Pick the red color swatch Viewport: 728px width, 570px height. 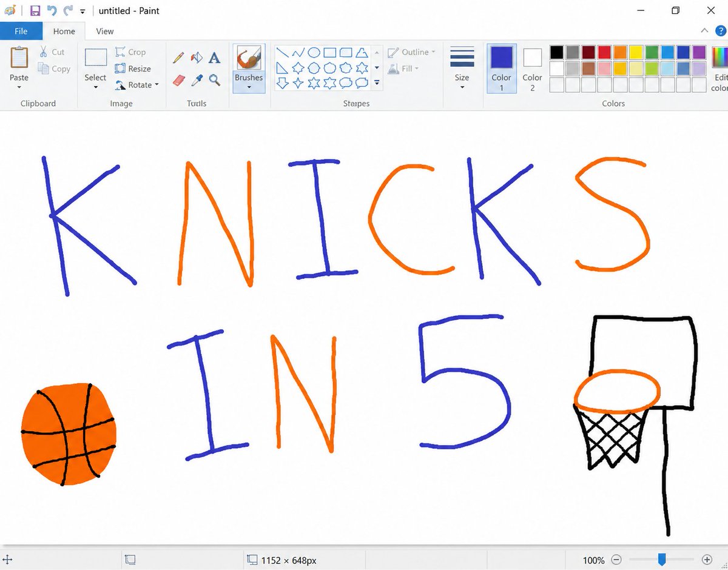click(604, 53)
